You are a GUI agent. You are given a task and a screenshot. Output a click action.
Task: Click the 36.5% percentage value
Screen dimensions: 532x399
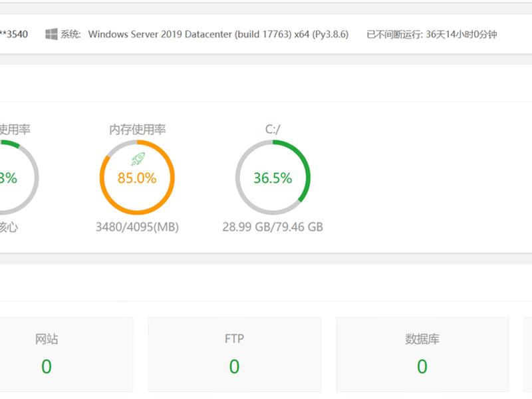(x=273, y=178)
